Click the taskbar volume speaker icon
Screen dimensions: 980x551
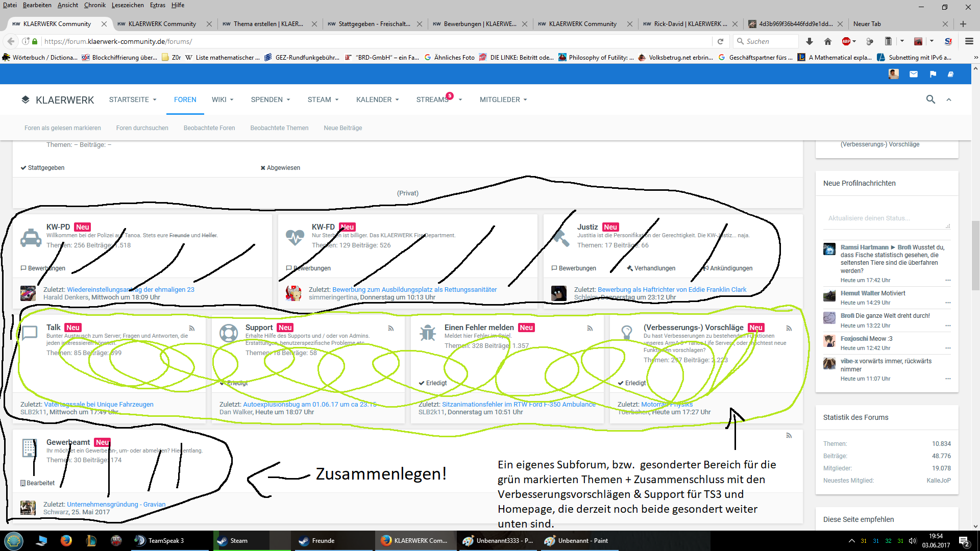click(x=913, y=541)
